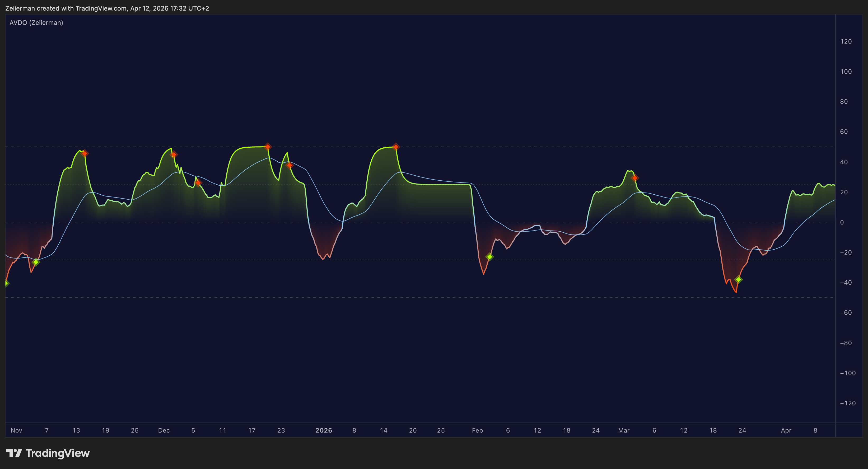Click the '14' date label in January
The width and height of the screenshot is (868, 469).
point(384,430)
